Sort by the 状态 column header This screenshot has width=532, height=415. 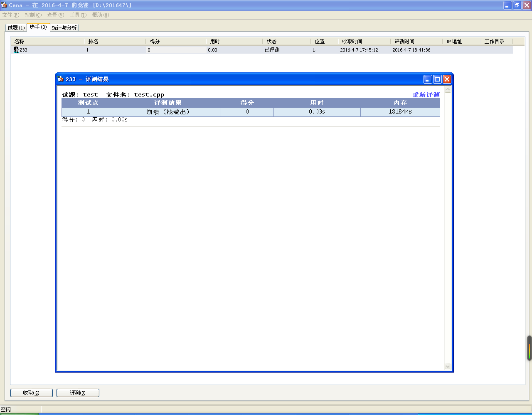[x=286, y=42]
